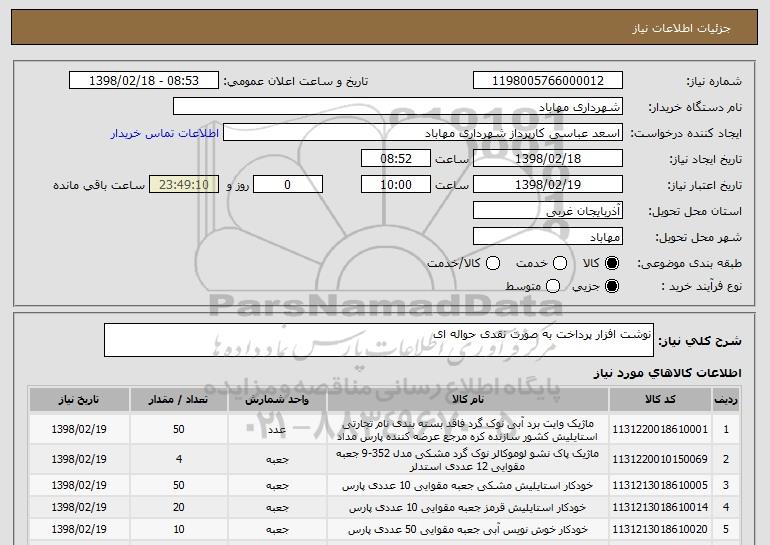Click the شماره نیاز field 1198005766000012

pyautogui.click(x=548, y=81)
